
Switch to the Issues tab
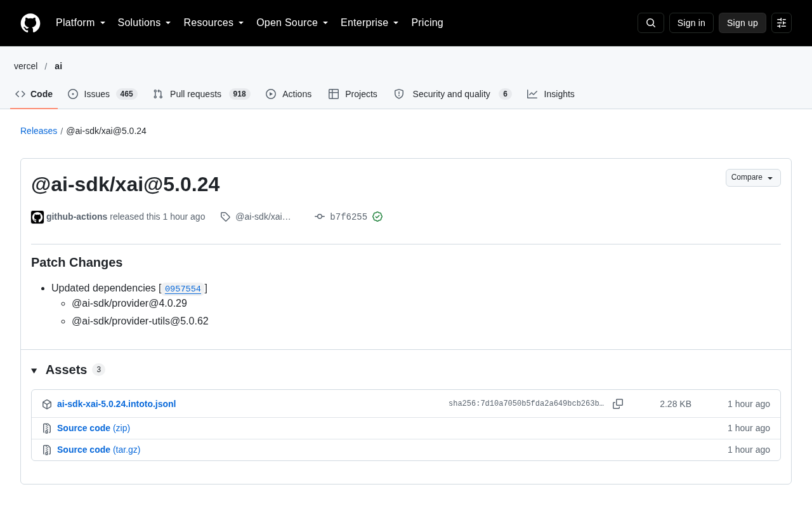(x=103, y=94)
